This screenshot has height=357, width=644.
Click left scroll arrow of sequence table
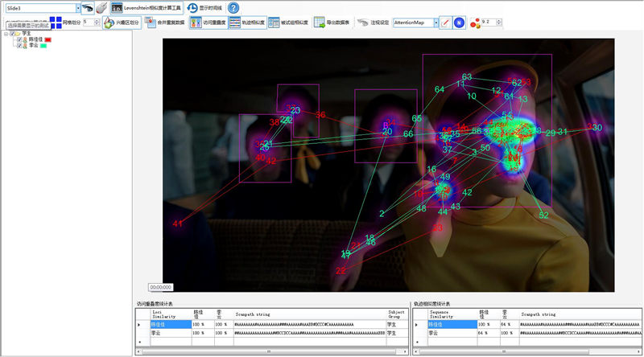417,351
